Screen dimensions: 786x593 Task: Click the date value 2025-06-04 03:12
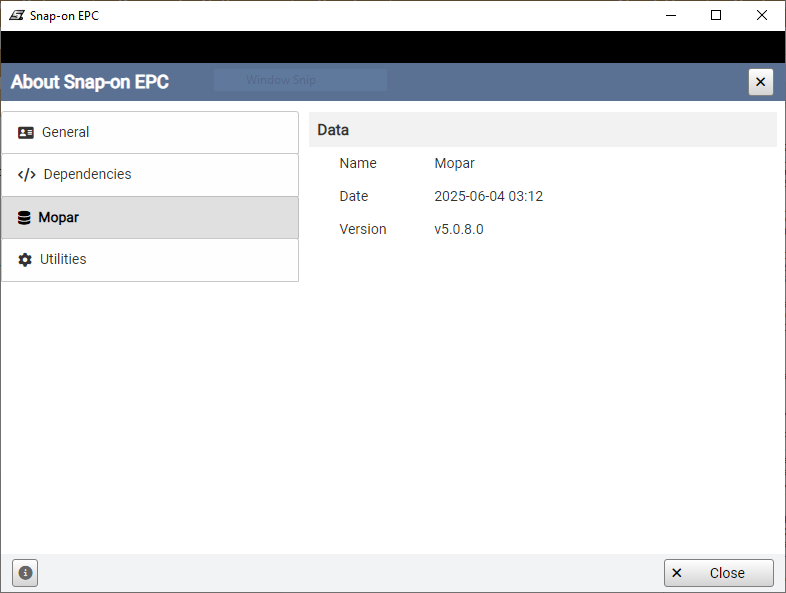tap(488, 196)
